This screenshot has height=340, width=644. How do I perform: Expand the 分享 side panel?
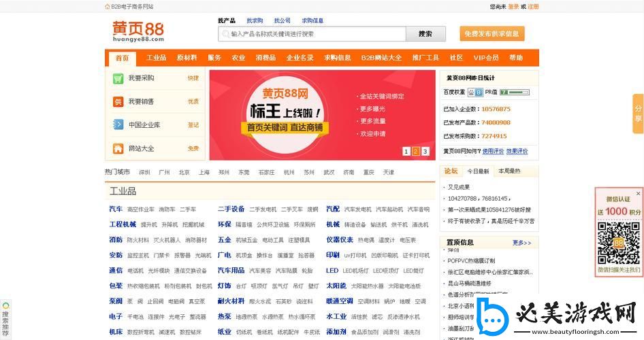pos(638,114)
